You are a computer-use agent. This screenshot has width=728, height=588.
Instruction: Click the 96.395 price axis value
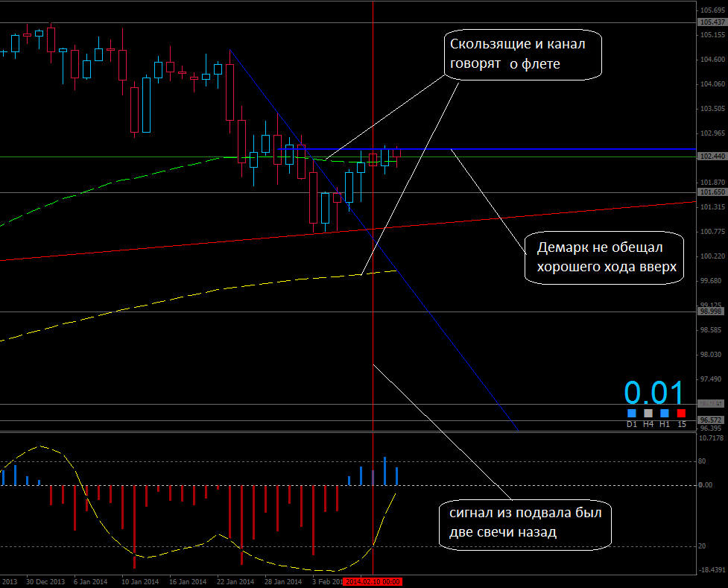pos(712,429)
